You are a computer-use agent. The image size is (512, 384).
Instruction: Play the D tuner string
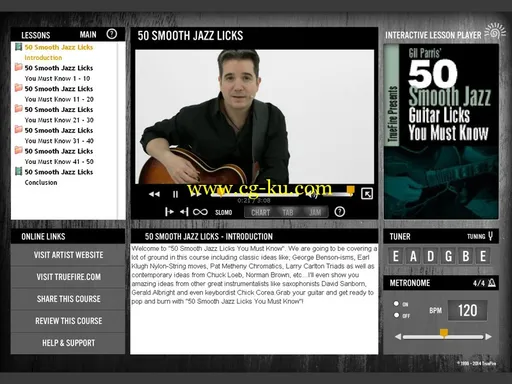431,256
